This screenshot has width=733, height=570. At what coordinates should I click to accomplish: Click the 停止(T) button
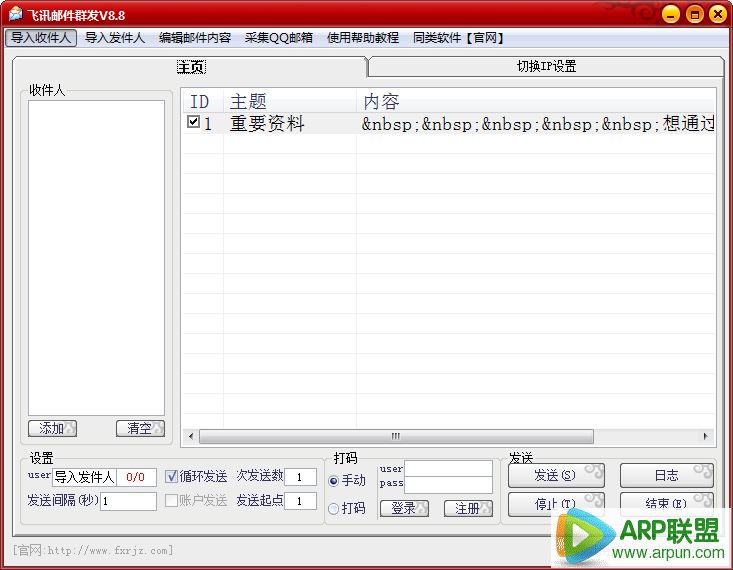point(556,504)
